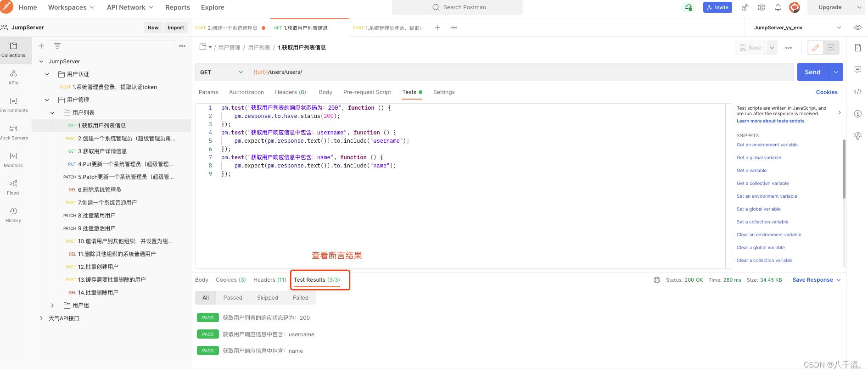Expand the 用户组 folder

(52, 306)
